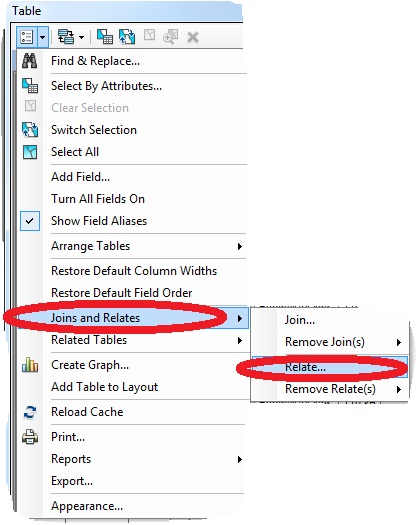Screen dimensions: 418x525
Task: Click the Related Tables toolbar icon
Action: click(x=66, y=37)
